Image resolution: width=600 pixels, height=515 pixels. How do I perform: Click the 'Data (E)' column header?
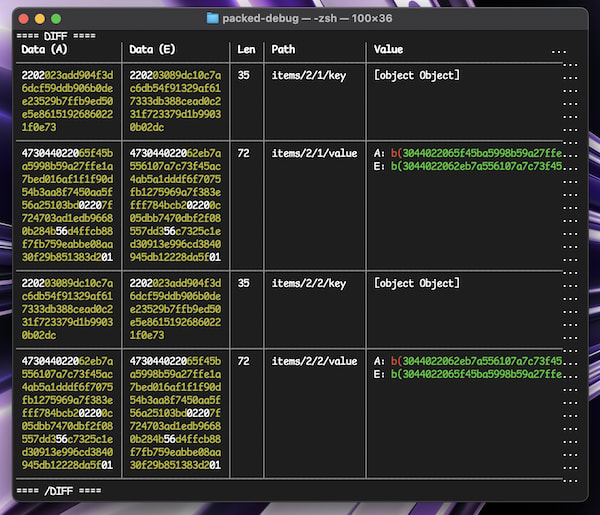152,49
